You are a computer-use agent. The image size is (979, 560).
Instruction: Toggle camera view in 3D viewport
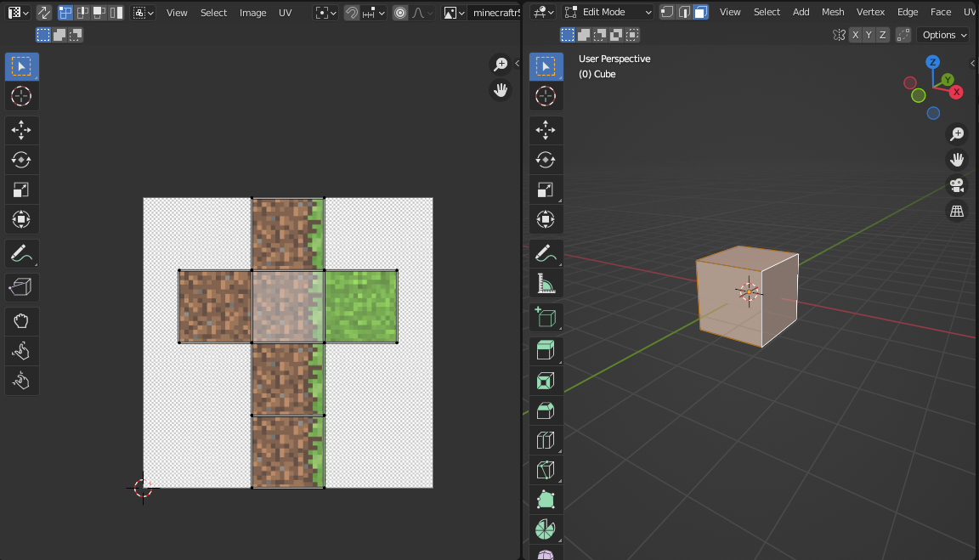[x=957, y=185]
